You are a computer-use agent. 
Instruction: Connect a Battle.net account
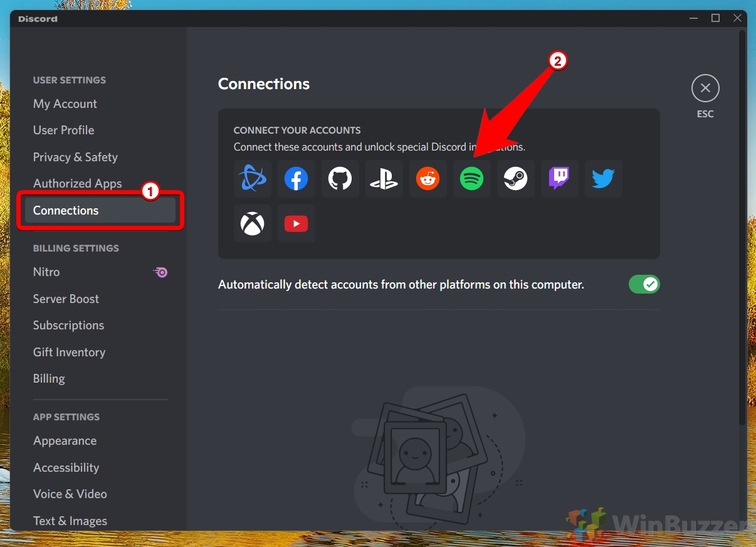(x=253, y=179)
